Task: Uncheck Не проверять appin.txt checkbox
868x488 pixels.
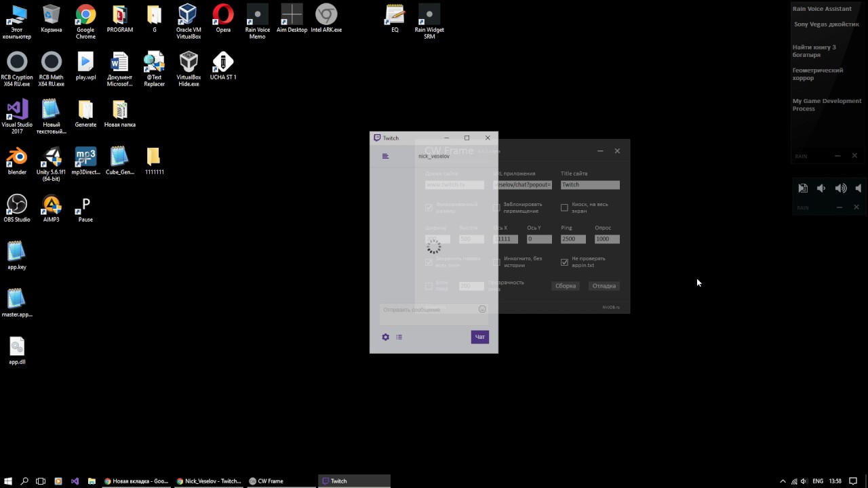Action: click(x=564, y=262)
